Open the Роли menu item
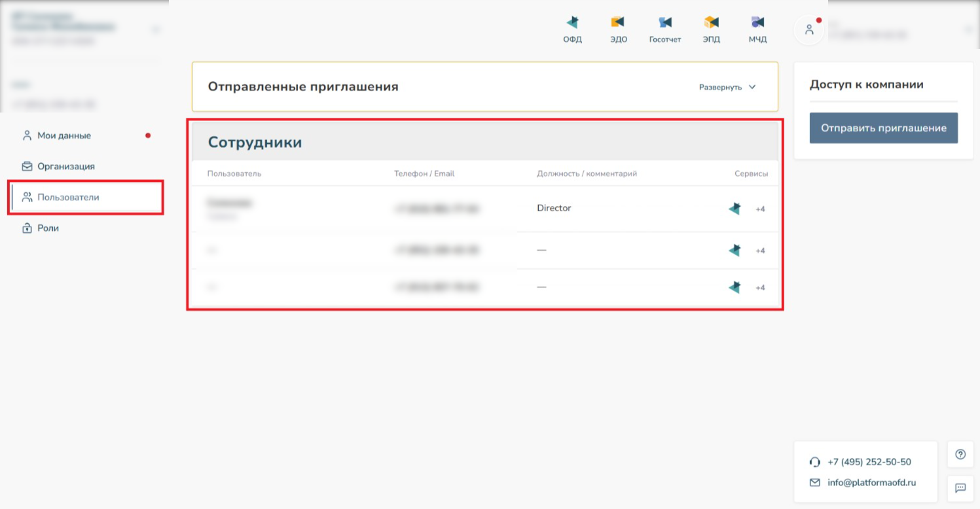The height and width of the screenshot is (509, 980). tap(48, 228)
